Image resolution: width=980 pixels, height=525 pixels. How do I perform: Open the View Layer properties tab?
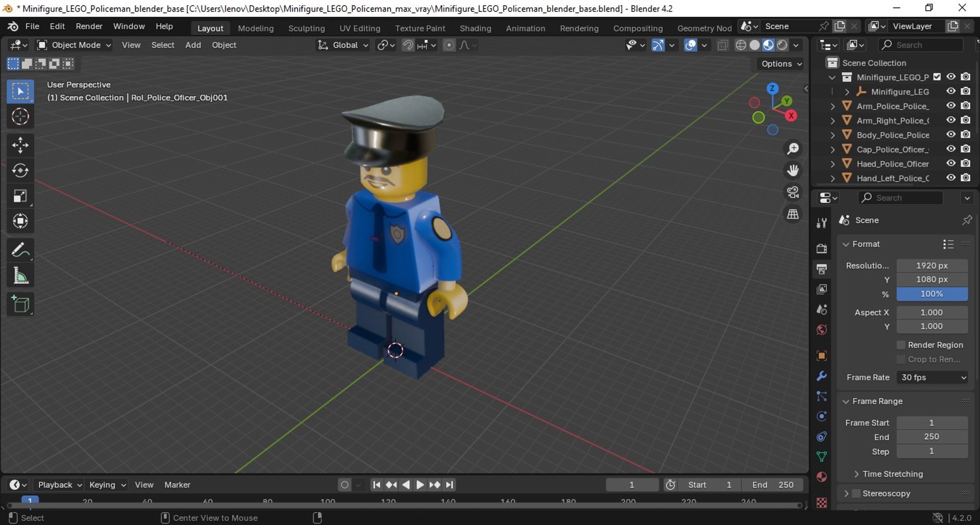pyautogui.click(x=822, y=289)
